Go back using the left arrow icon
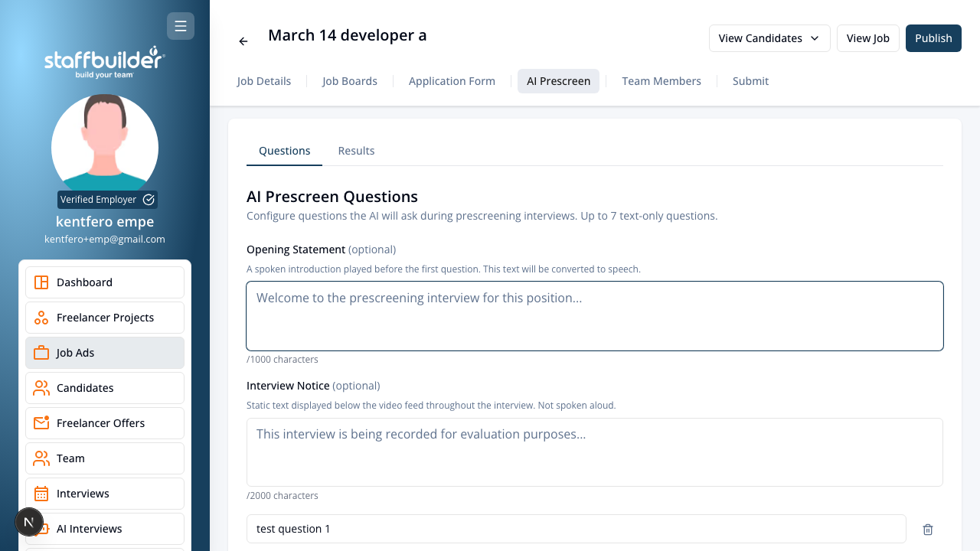Viewport: 980px width, 551px height. click(243, 41)
